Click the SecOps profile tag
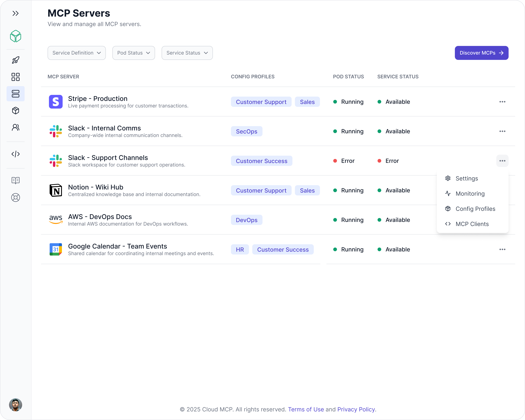Viewport: 525px width, 420px height. [x=247, y=131]
